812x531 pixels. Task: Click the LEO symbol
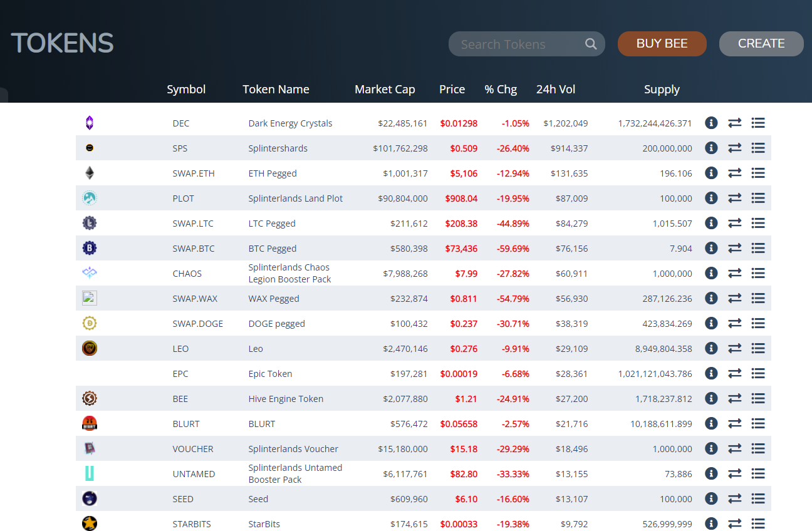point(180,349)
